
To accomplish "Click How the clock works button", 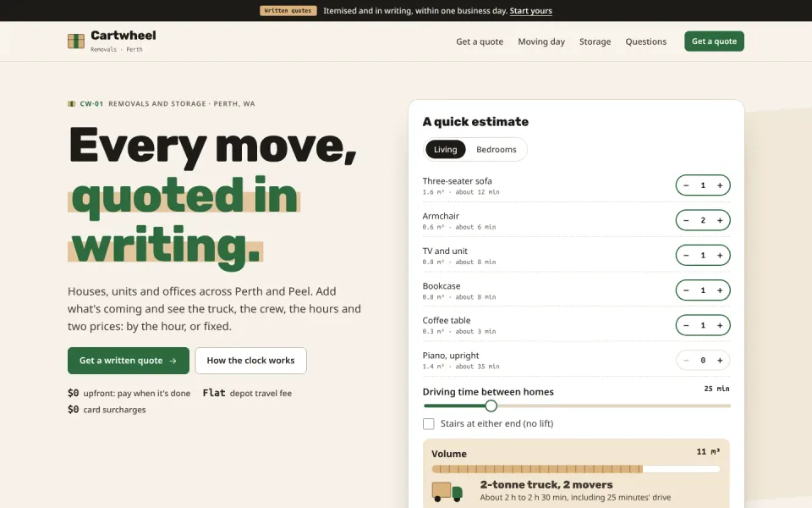I will (250, 361).
